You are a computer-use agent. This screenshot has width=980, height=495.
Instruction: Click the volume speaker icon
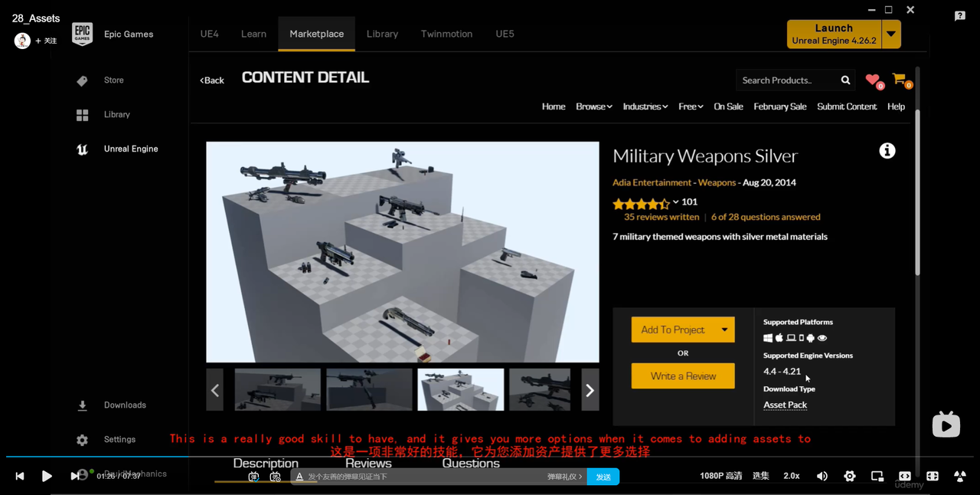click(822, 476)
